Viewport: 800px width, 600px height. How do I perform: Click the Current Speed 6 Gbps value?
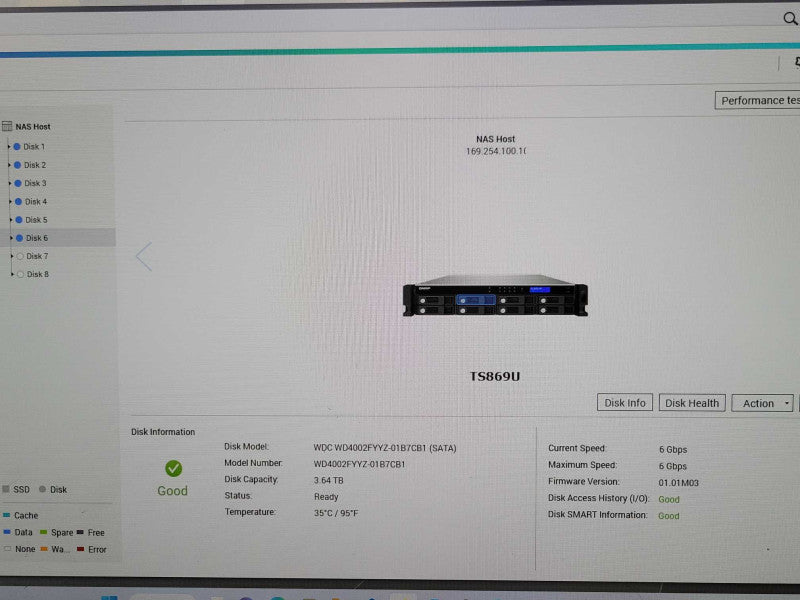point(673,449)
